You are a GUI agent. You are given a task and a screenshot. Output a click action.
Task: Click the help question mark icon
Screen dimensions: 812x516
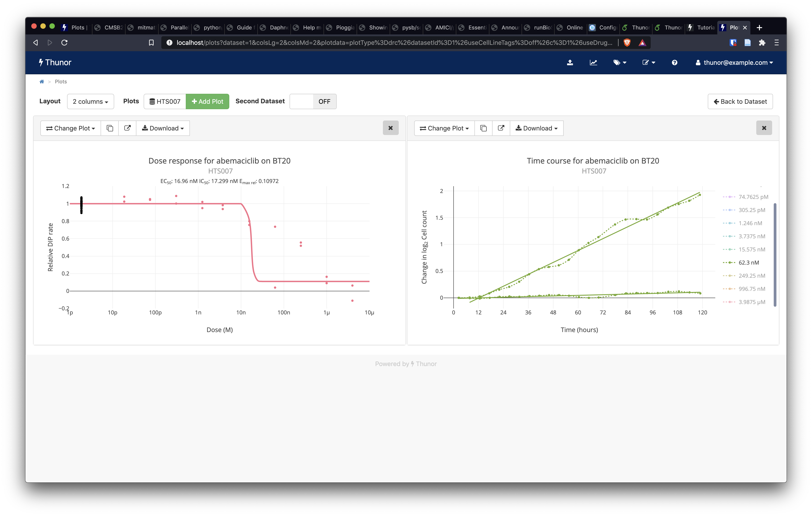click(674, 62)
